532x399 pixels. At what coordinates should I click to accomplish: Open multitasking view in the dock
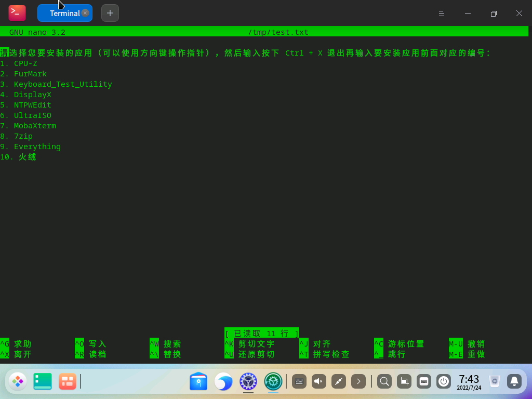click(68, 381)
